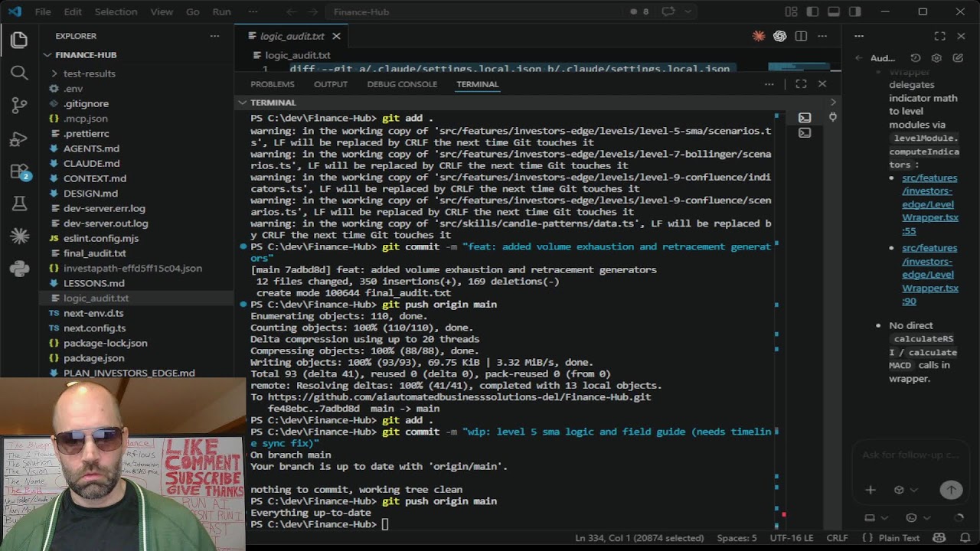Toggle the bottom panel visibility
This screenshot has height=551, width=980.
(834, 11)
